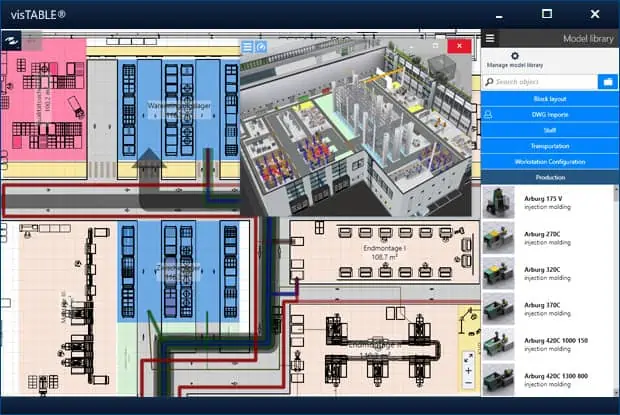Click the 'Arburg 370C' label text
The image size is (620, 415).
click(x=542, y=305)
